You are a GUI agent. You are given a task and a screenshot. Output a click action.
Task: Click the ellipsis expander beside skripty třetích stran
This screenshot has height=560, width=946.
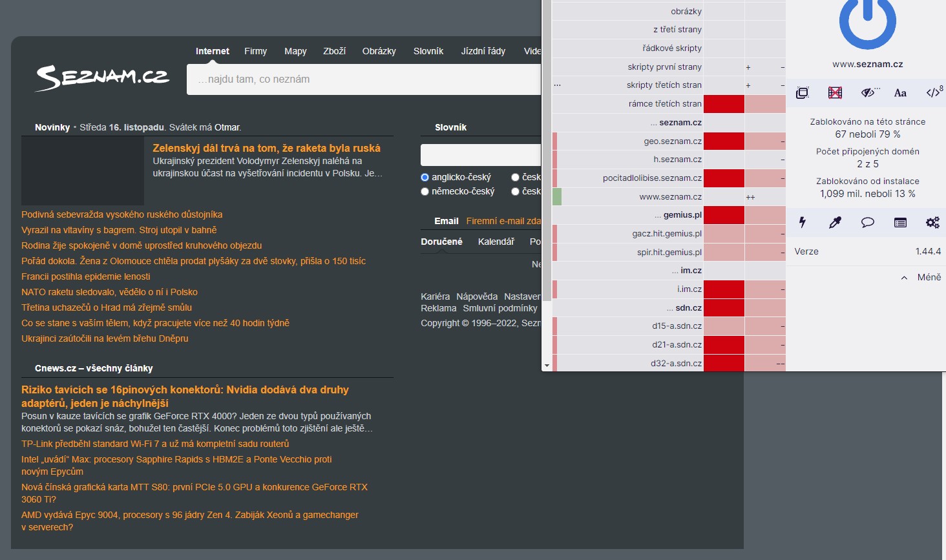558,85
